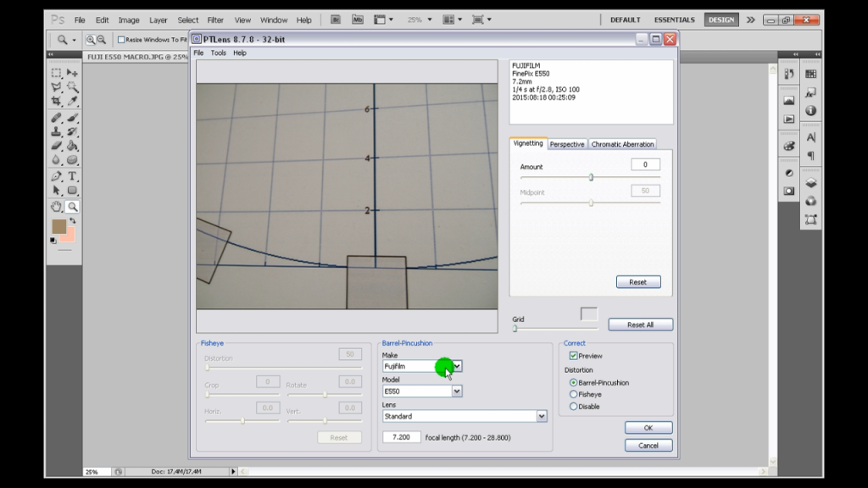Switch to the Chromatic Aberration tab
Viewport: 868px width, 488px height.
tap(623, 143)
